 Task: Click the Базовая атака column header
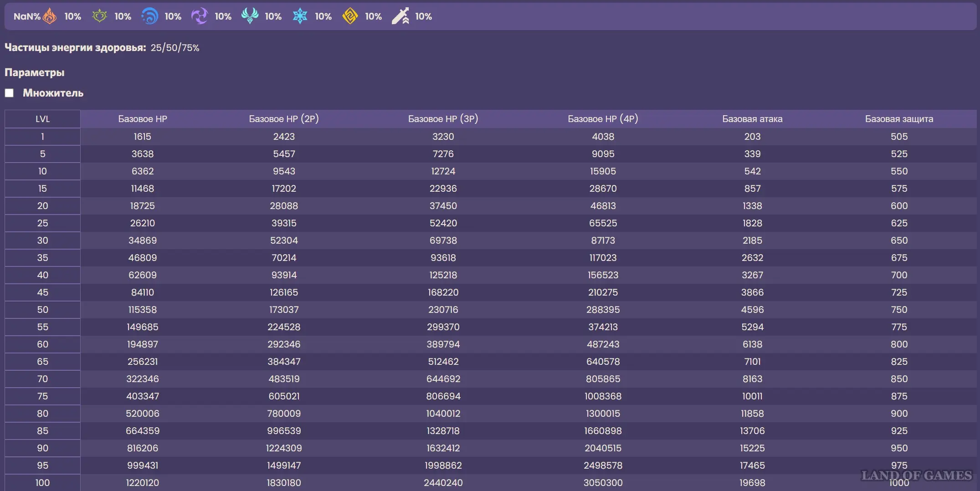pos(752,119)
